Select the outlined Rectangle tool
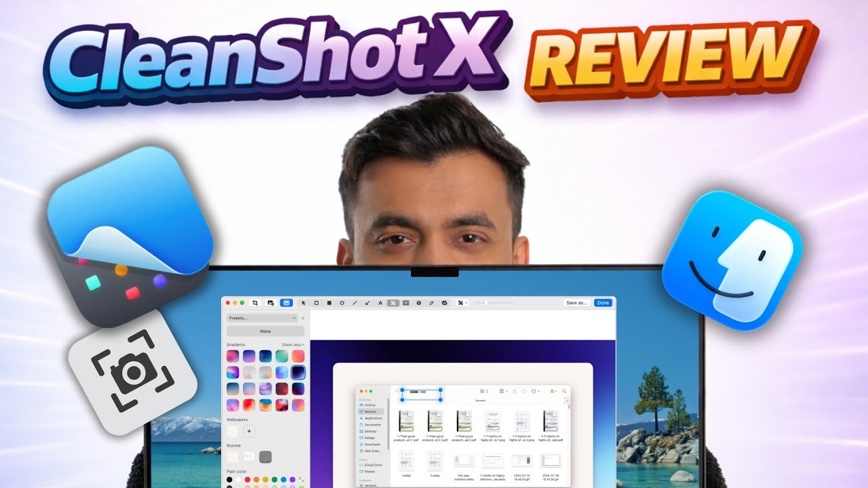This screenshot has width=868, height=488. pyautogui.click(x=316, y=302)
